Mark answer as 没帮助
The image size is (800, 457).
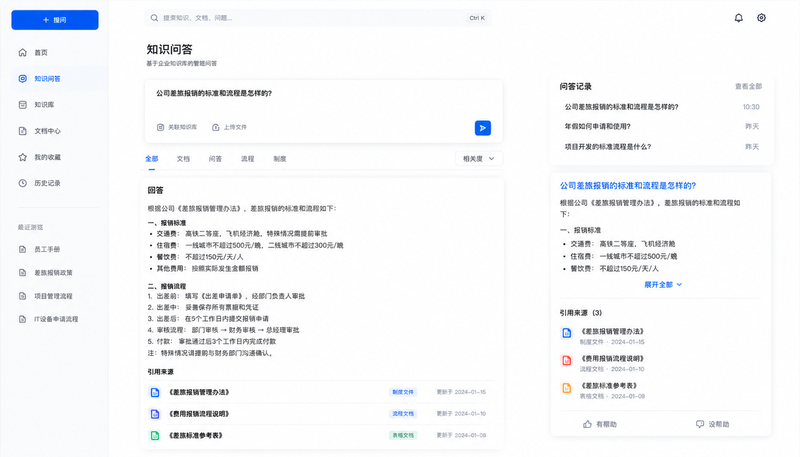pos(712,424)
